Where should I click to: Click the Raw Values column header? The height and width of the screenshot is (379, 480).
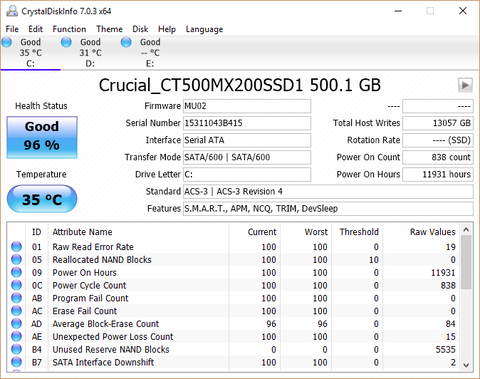click(421, 232)
